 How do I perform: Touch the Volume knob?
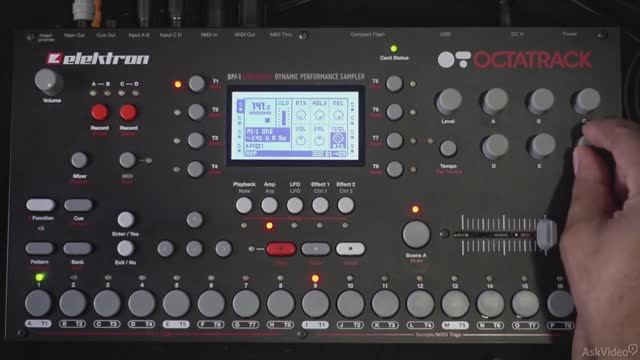(49, 82)
